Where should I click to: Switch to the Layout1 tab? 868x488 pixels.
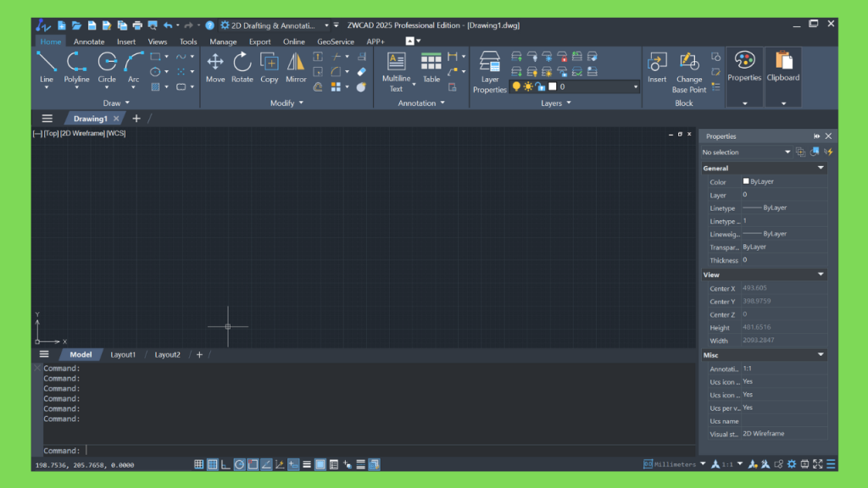coord(123,355)
